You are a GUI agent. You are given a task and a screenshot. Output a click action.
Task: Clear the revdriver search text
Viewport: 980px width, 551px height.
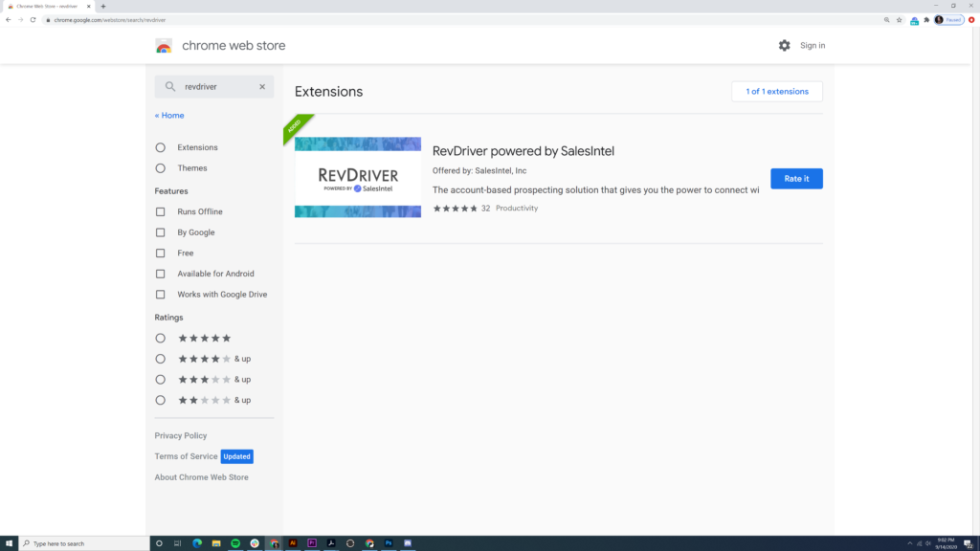click(262, 87)
